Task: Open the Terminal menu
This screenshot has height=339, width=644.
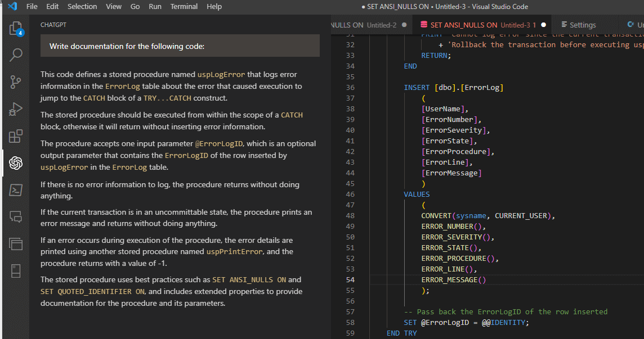Action: [184, 6]
